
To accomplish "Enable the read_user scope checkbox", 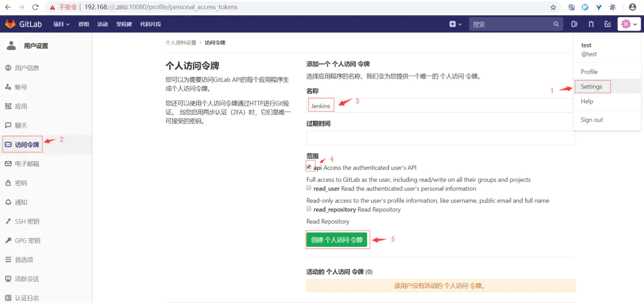I will click(309, 188).
